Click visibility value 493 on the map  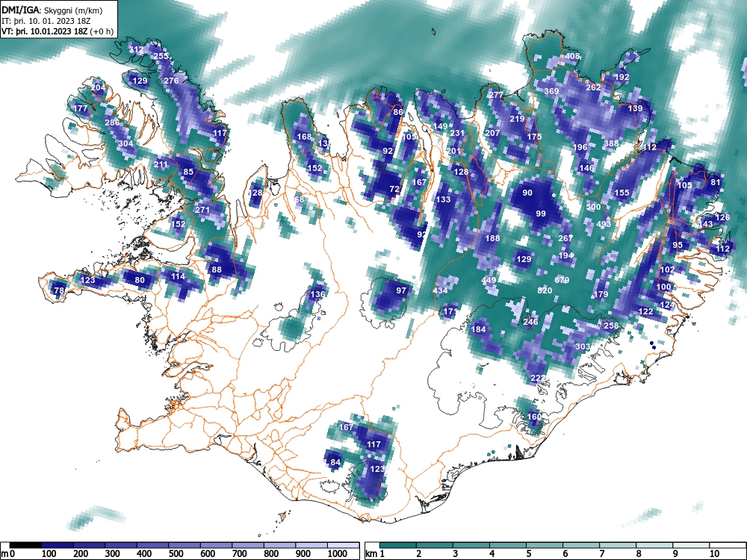604,224
